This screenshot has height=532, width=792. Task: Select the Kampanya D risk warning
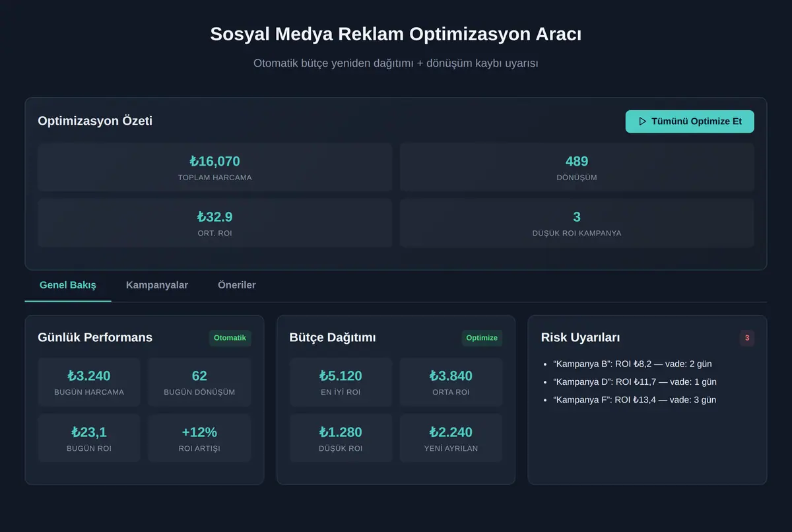(x=635, y=382)
